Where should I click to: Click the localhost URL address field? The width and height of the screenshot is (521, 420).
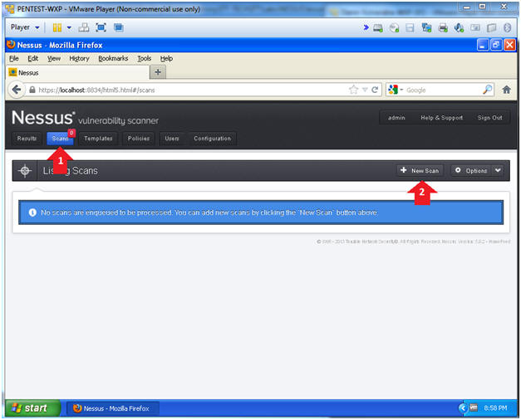(191, 90)
